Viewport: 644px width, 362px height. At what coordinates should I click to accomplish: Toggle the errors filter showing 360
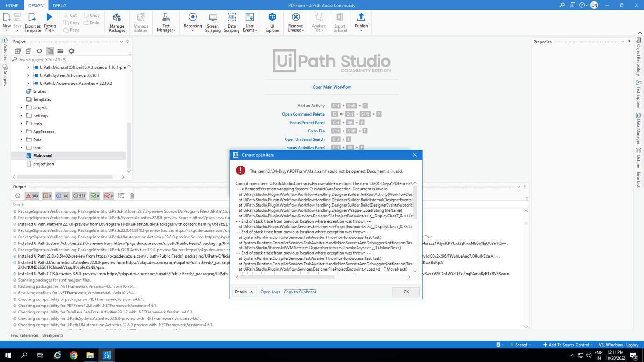click(x=32, y=195)
